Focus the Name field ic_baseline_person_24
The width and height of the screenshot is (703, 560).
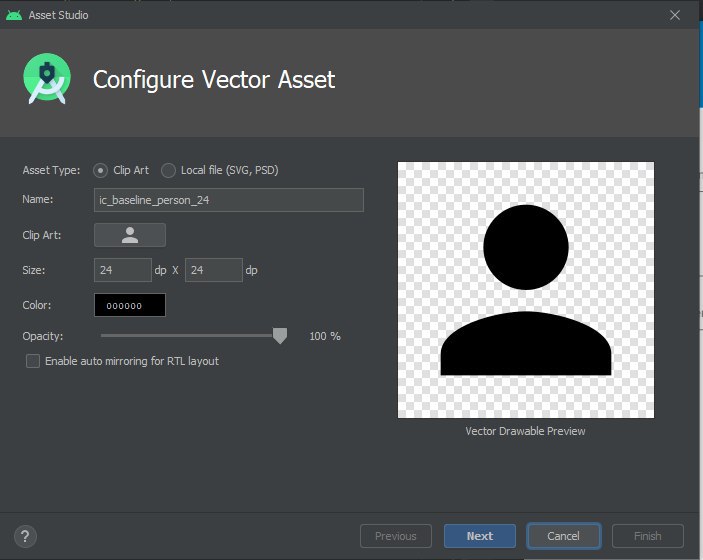pos(229,200)
